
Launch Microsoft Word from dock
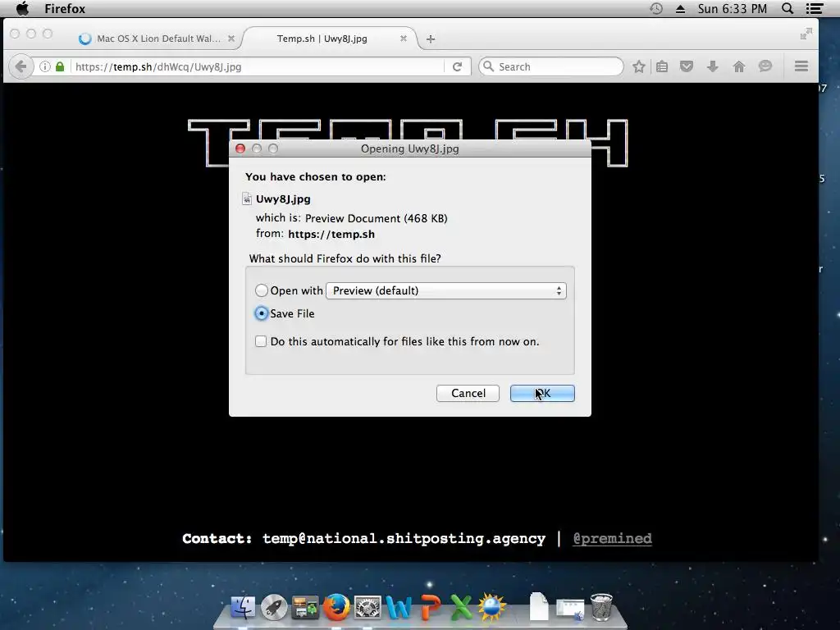tap(399, 607)
